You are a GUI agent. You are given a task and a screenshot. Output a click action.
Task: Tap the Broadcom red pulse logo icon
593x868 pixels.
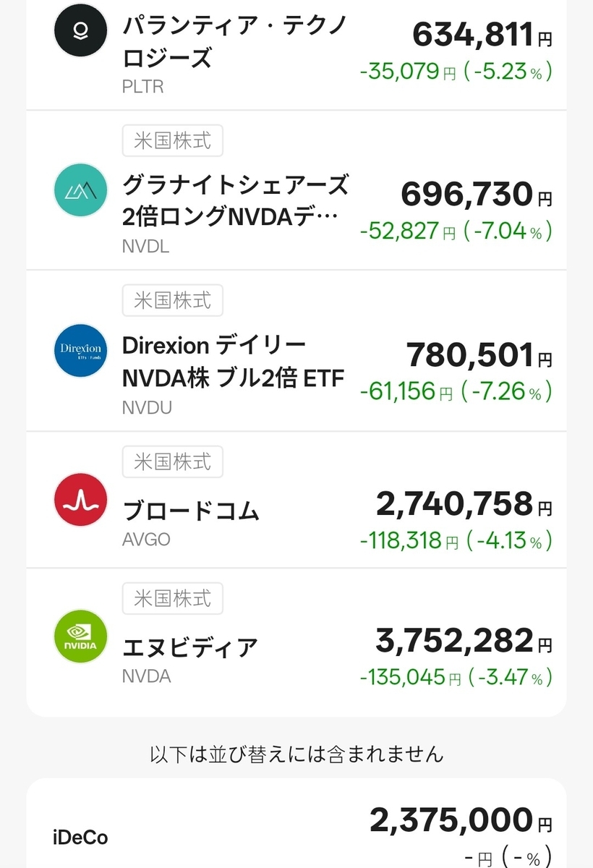click(x=80, y=500)
